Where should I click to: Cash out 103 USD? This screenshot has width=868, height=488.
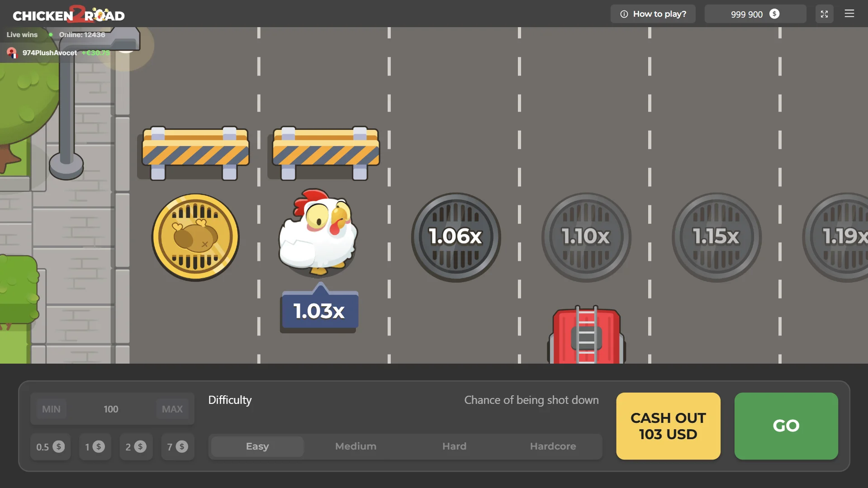click(x=668, y=426)
